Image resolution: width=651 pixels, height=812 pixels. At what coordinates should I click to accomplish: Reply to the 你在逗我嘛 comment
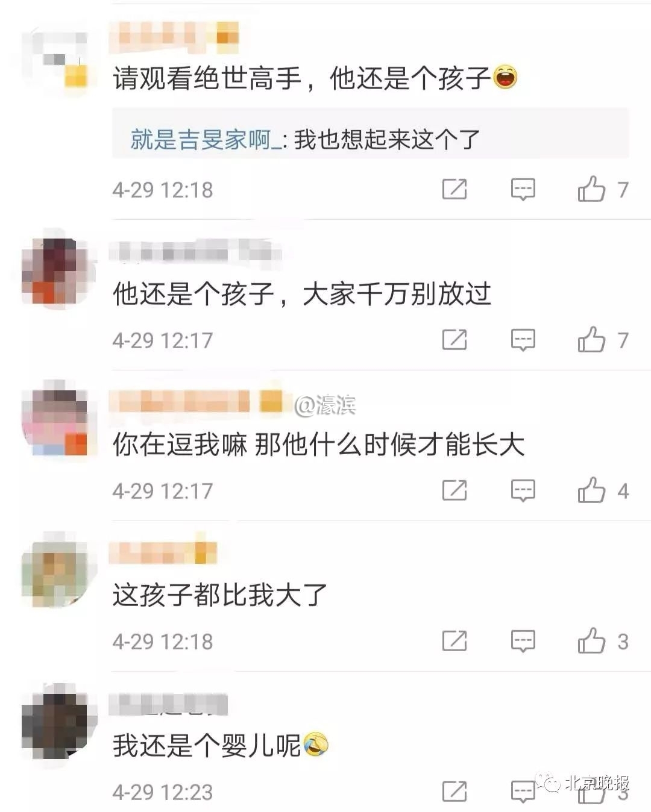point(523,490)
